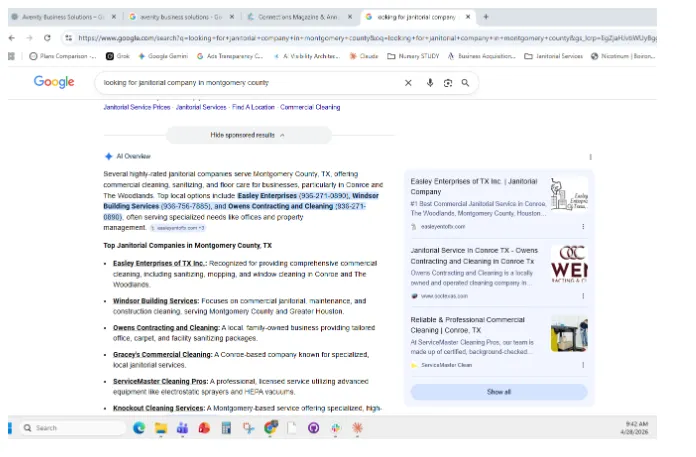The width and height of the screenshot is (696, 457).
Task: Open Claude bookmark
Action: tap(364, 56)
